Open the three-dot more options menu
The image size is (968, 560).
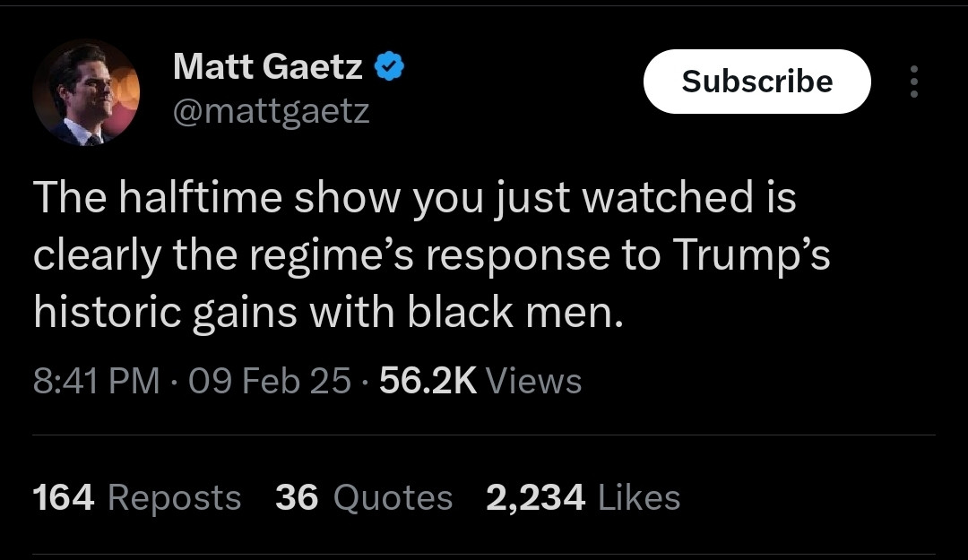(913, 82)
